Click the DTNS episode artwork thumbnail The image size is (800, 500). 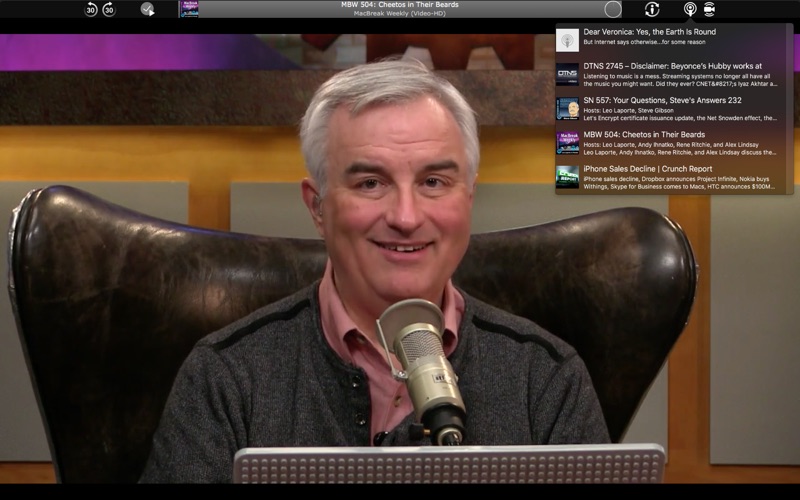pos(568,74)
